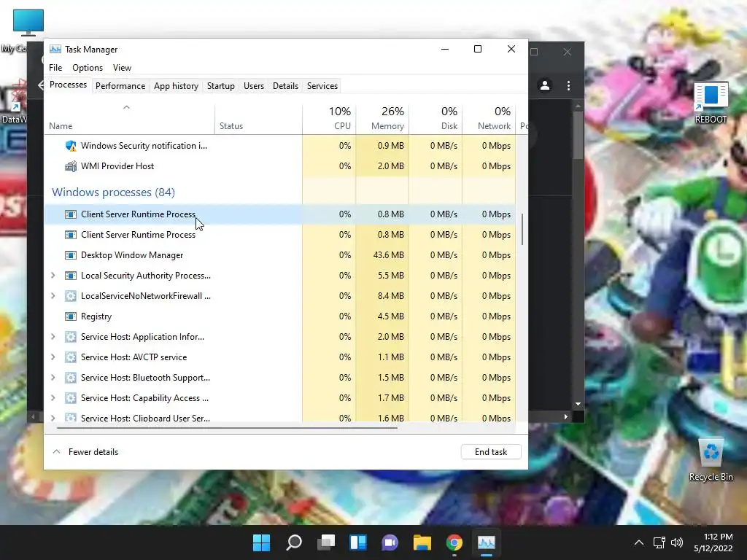The height and width of the screenshot is (560, 747).
Task: Select the REBOOT desktop shortcut
Action: tap(711, 102)
